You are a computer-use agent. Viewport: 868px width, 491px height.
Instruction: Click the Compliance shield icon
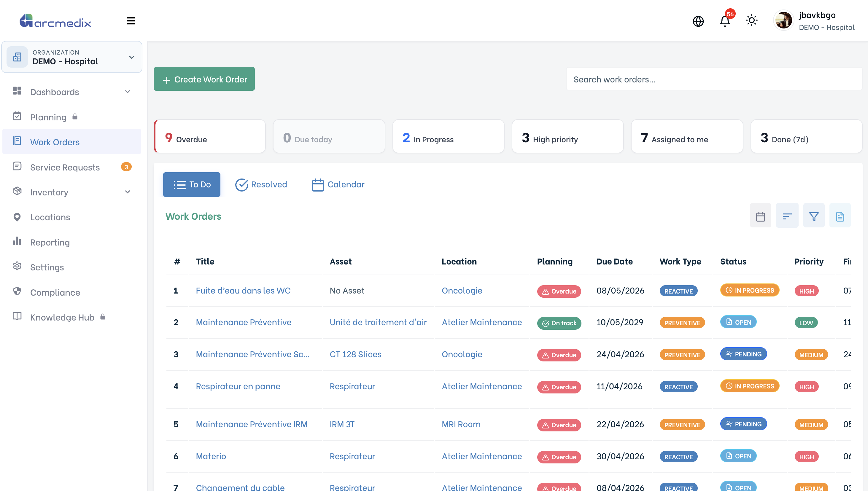17,291
